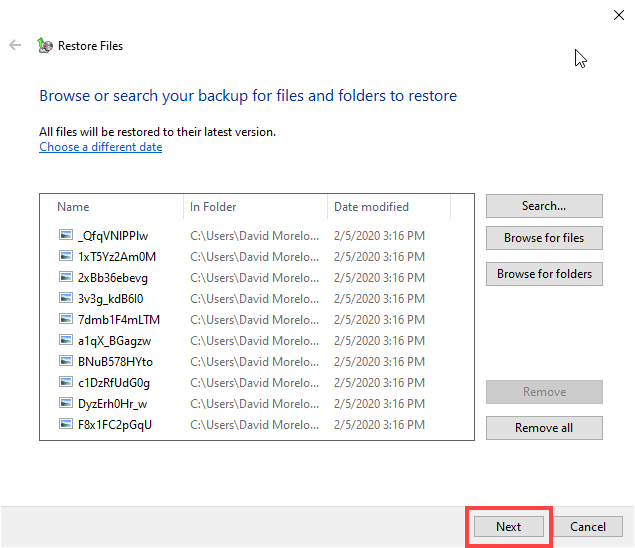
Task: Click folder path in F8x1FC2pGqU row
Action: [x=254, y=425]
